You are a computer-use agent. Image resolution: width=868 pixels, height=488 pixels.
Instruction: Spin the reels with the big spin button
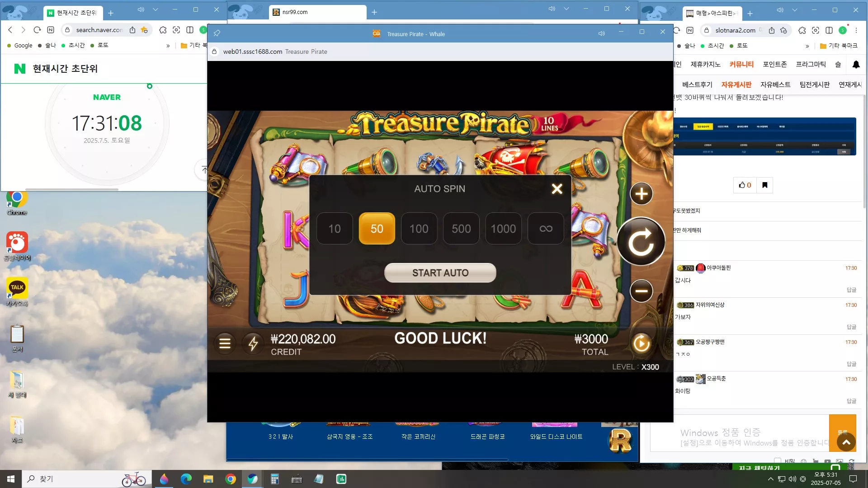pyautogui.click(x=642, y=242)
